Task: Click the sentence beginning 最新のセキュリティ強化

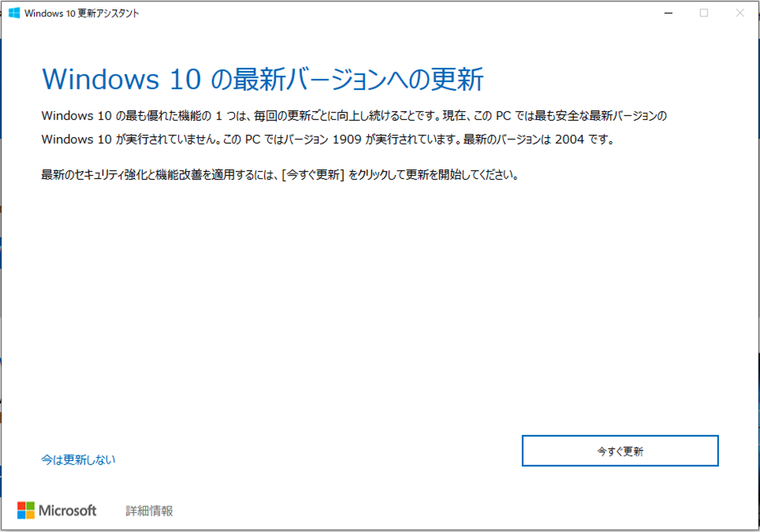Action: (280, 174)
